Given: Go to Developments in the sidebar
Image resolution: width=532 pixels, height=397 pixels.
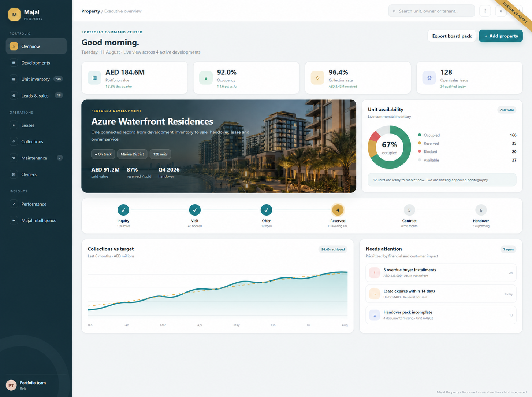Looking at the screenshot, I should click(x=36, y=63).
